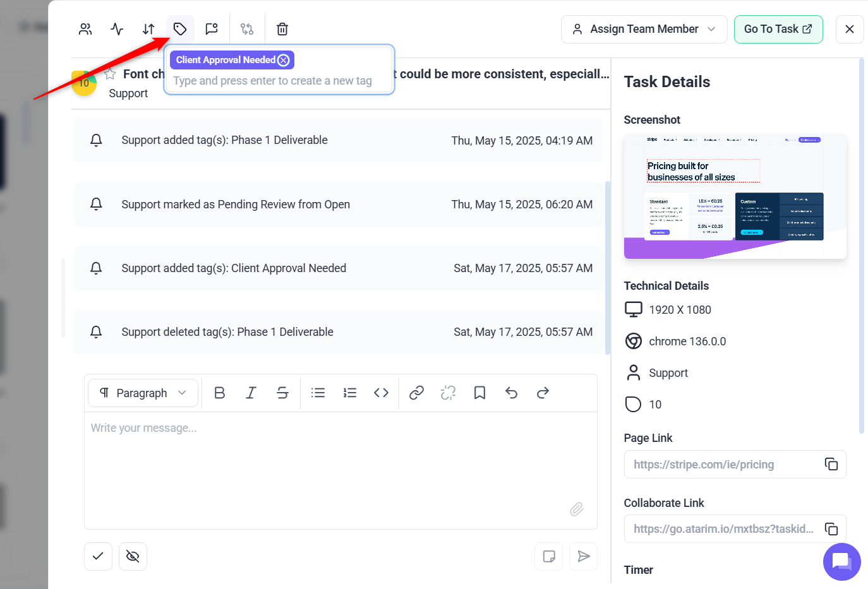Screen dimensions: 868x589
Task: Open the users icon in the task toolbar
Action: tap(85, 29)
